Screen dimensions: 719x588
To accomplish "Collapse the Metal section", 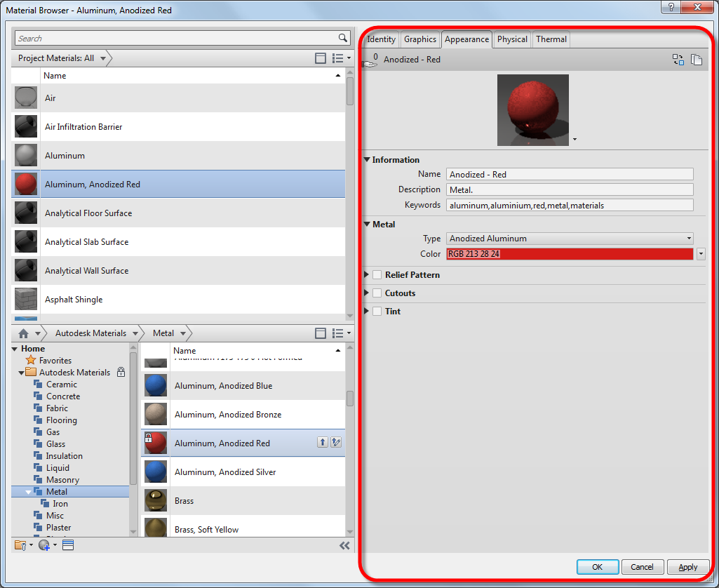I will tap(367, 225).
